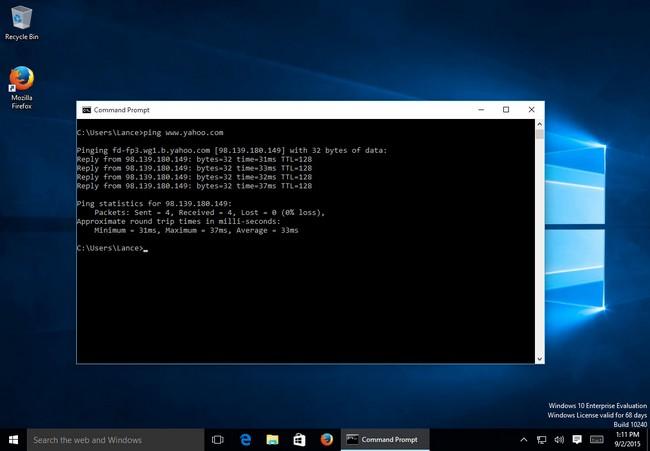Image resolution: width=650 pixels, height=451 pixels.
Task: Click the 'Minimum = 31ms' statistics line
Action: point(196,230)
